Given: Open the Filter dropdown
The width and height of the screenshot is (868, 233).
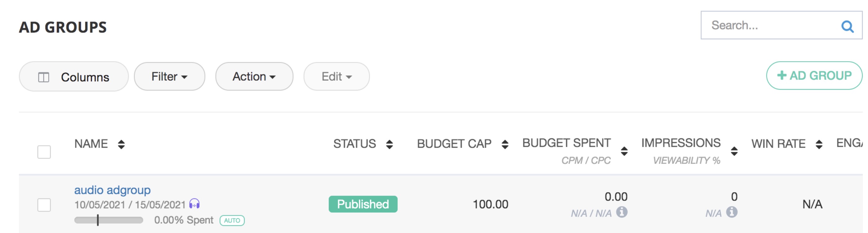Looking at the screenshot, I should (x=170, y=76).
